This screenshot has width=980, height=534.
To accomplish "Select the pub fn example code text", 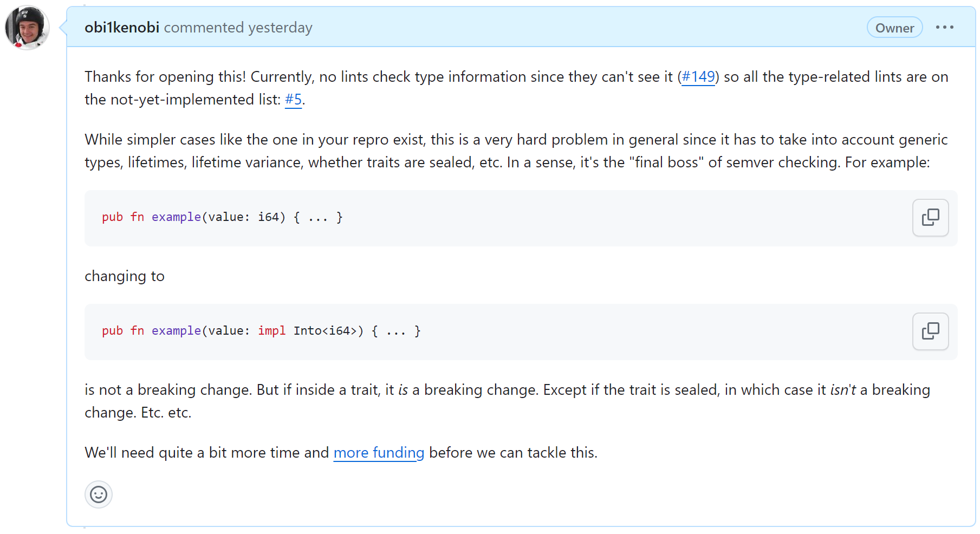I will [x=221, y=217].
